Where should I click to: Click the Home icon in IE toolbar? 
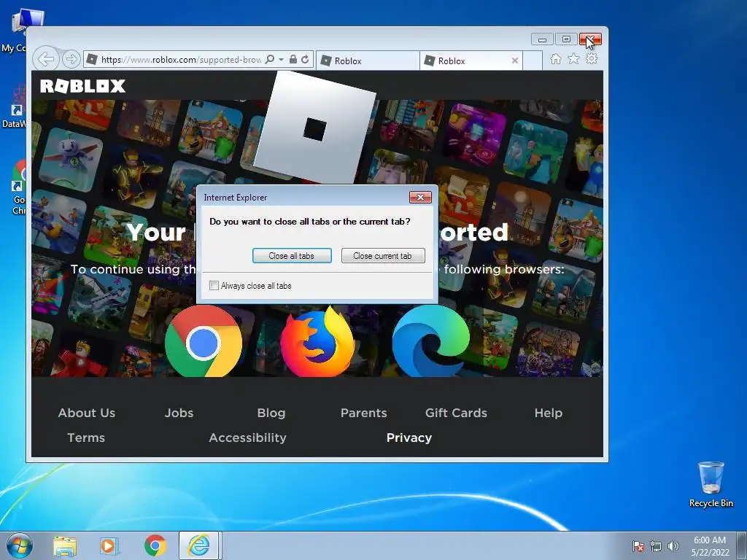click(555, 58)
